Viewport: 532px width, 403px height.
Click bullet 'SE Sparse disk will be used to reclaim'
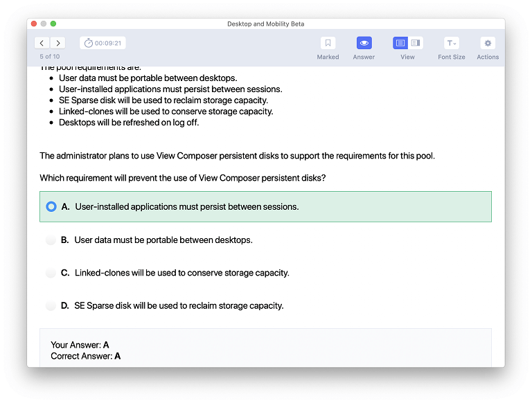(163, 100)
